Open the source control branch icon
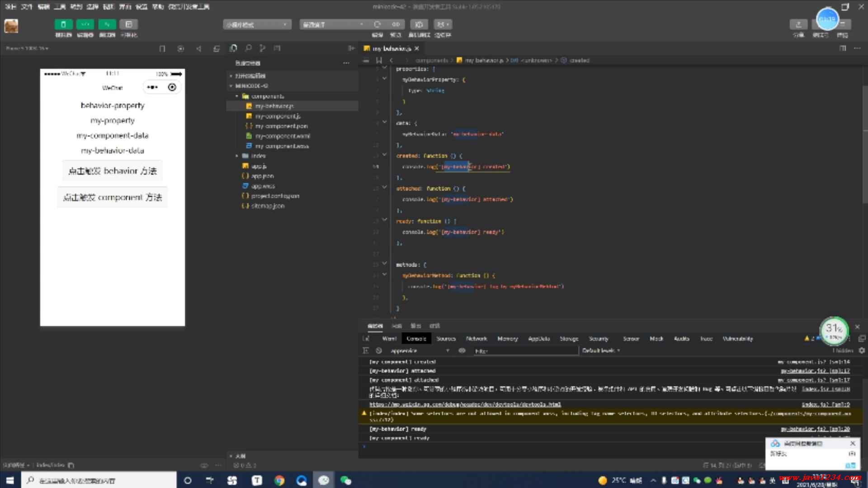Viewport: 868px width, 488px height. [x=263, y=48]
